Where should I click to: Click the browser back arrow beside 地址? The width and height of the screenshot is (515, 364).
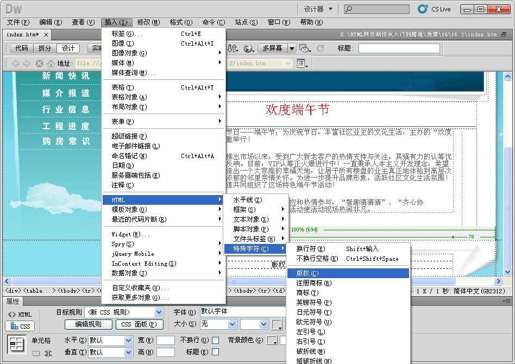pyautogui.click(x=15, y=63)
